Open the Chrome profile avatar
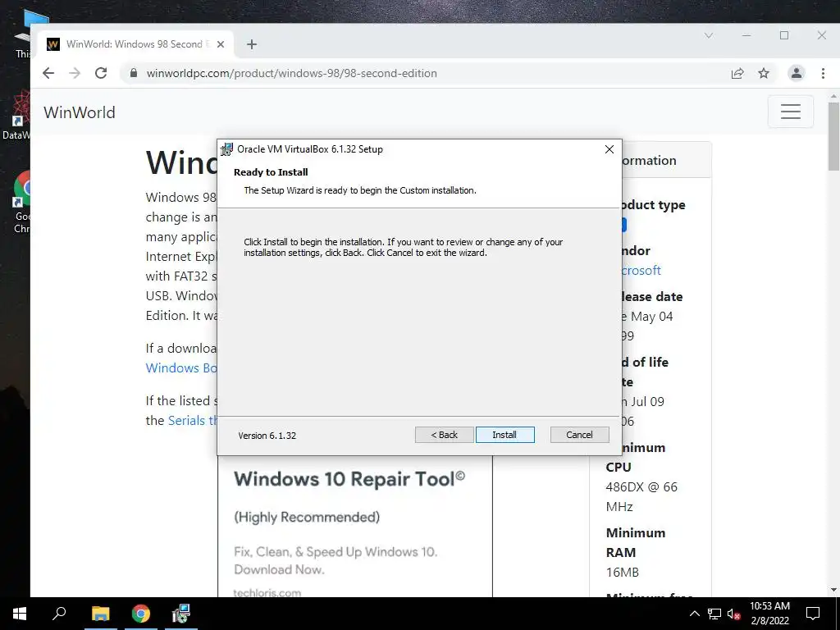The height and width of the screenshot is (630, 840). click(x=797, y=73)
